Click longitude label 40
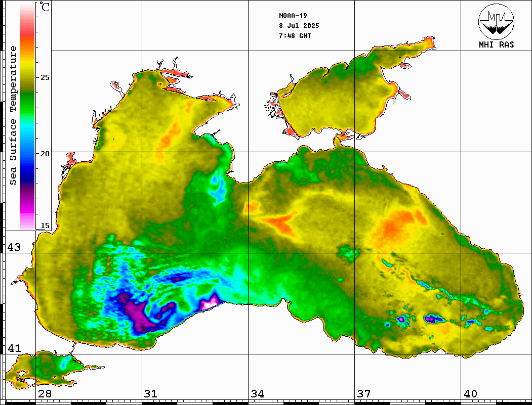 470,394
